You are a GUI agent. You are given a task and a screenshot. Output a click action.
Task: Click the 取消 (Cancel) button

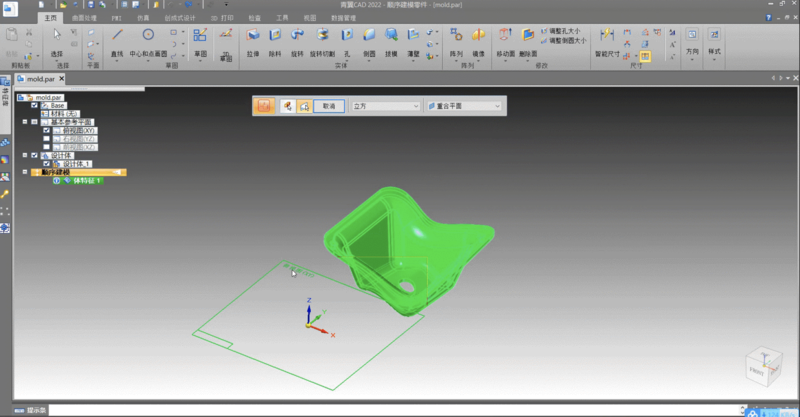pyautogui.click(x=328, y=105)
